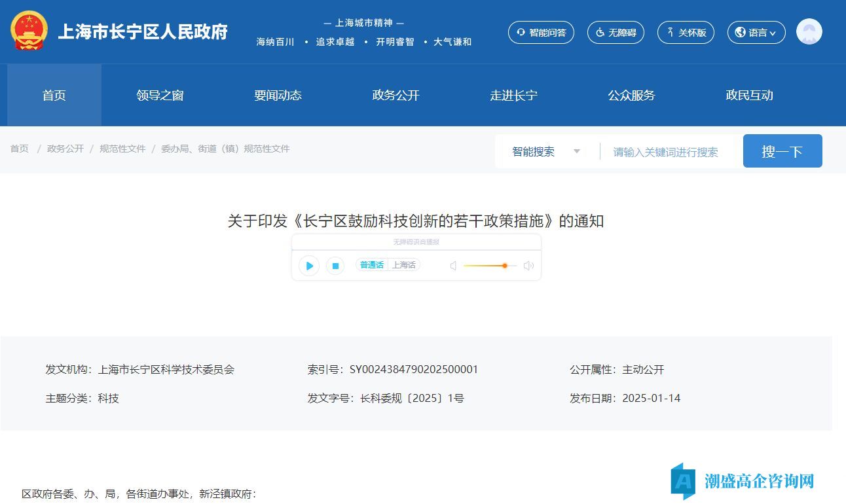
Task: Click 规范性文件 breadcrumb link
Action: click(x=122, y=149)
